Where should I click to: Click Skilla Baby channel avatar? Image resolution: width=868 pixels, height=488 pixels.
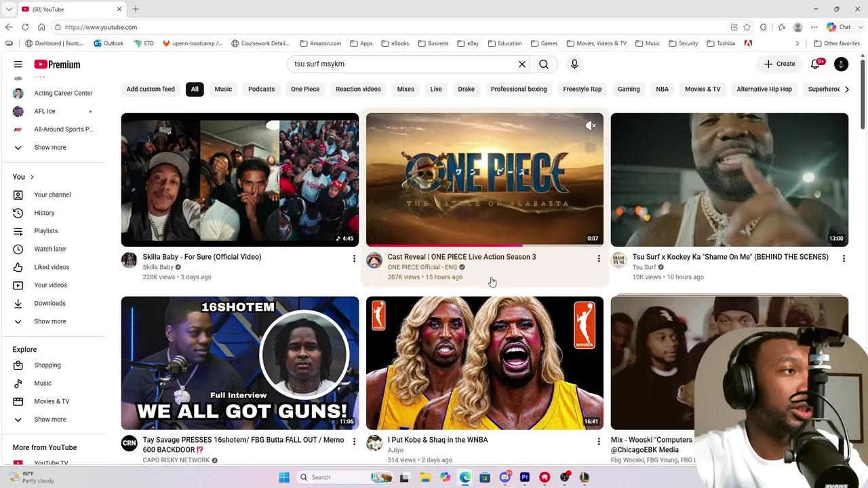click(x=129, y=260)
